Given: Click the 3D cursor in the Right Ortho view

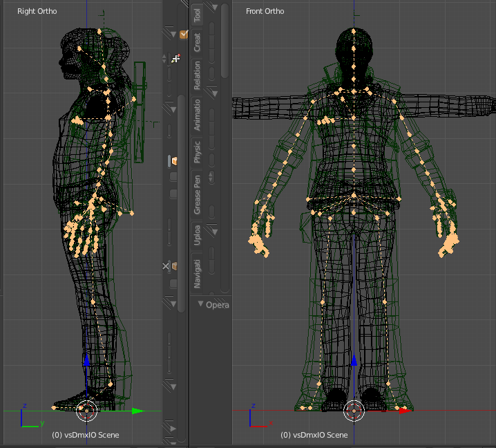Looking at the screenshot, I should (87, 411).
